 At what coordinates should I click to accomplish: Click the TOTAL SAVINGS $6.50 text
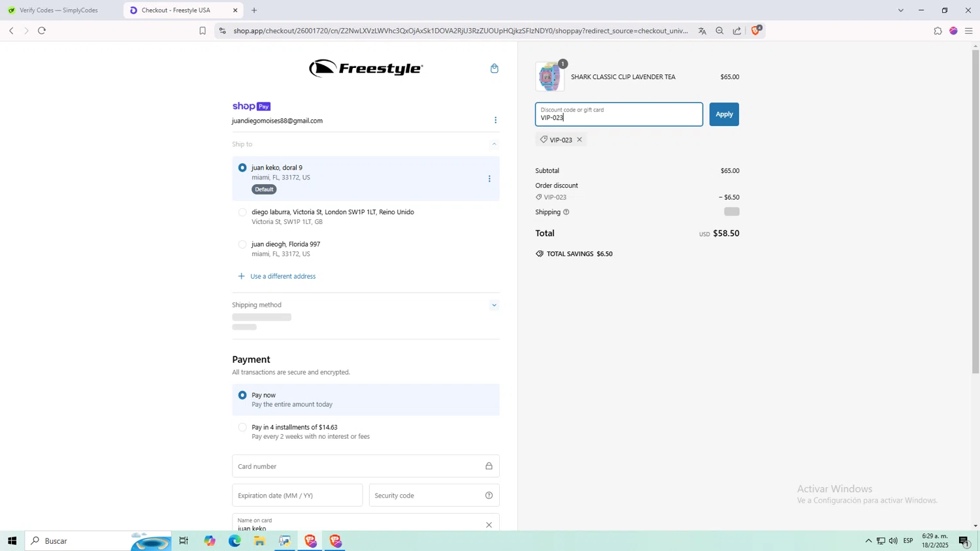pyautogui.click(x=580, y=254)
